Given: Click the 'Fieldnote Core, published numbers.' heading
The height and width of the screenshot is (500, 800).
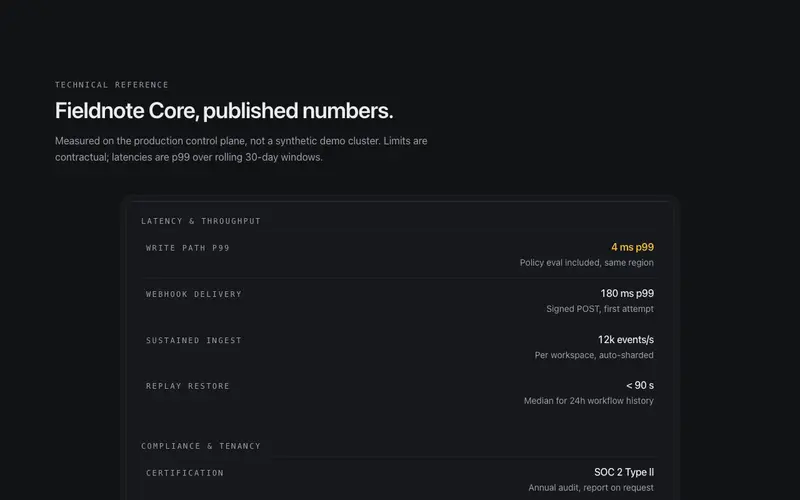Looking at the screenshot, I should point(224,111).
